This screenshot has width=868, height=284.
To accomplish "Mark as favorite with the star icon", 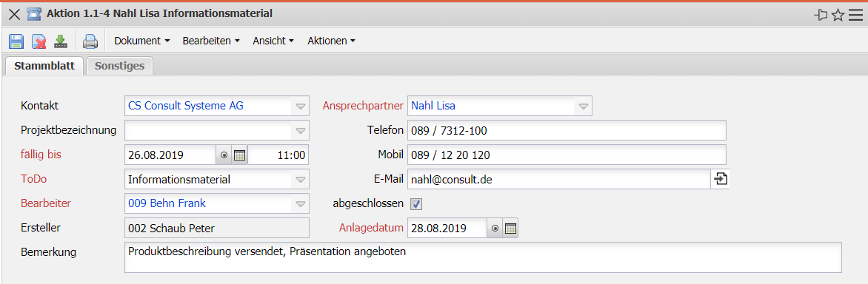I will point(838,15).
